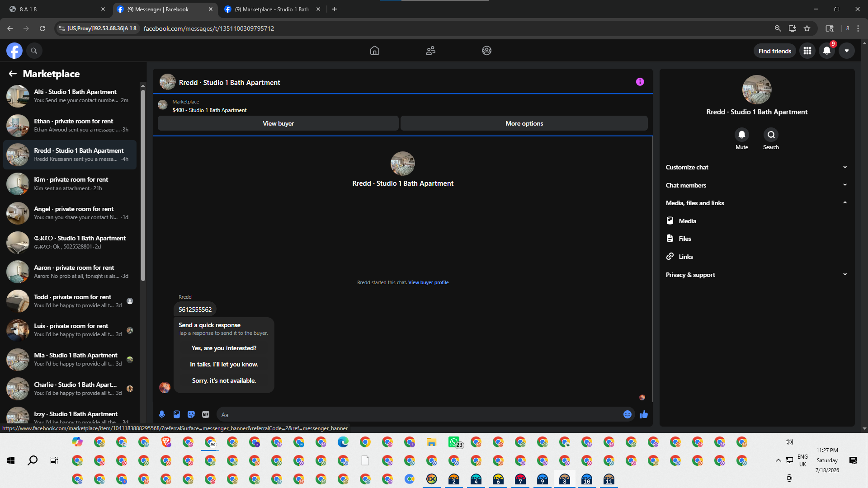
Task: Collapse Media, files and links section
Action: 757,203
